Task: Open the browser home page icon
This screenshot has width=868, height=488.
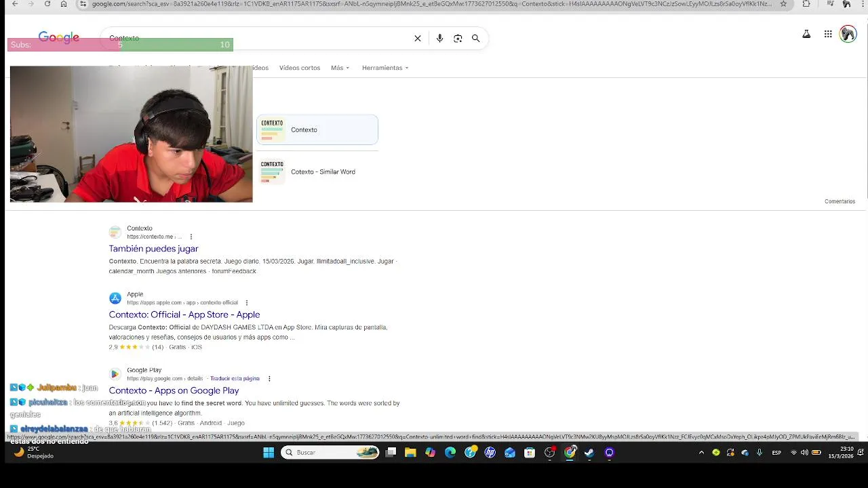Action: [64, 4]
